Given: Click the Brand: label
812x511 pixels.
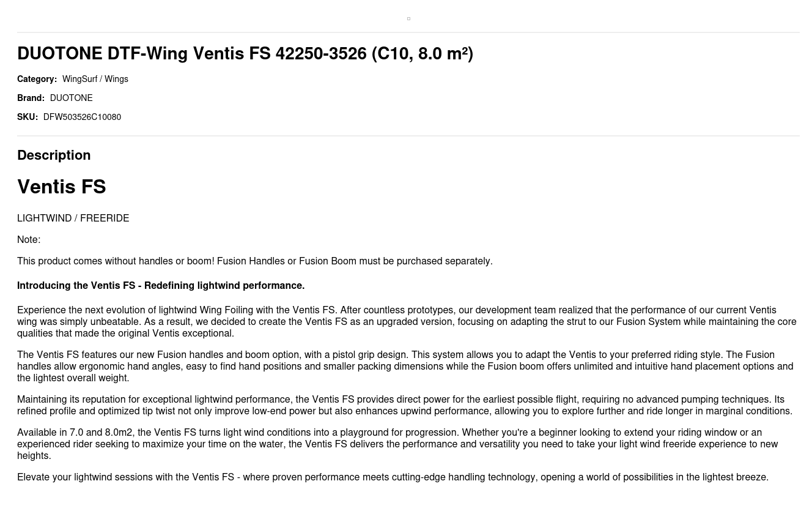Looking at the screenshot, I should pos(31,98).
